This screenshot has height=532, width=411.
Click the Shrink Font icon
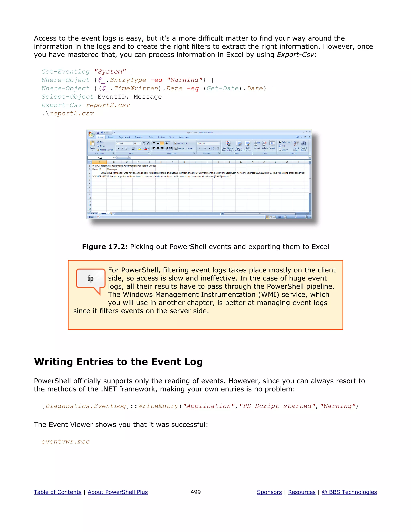[x=147, y=144]
